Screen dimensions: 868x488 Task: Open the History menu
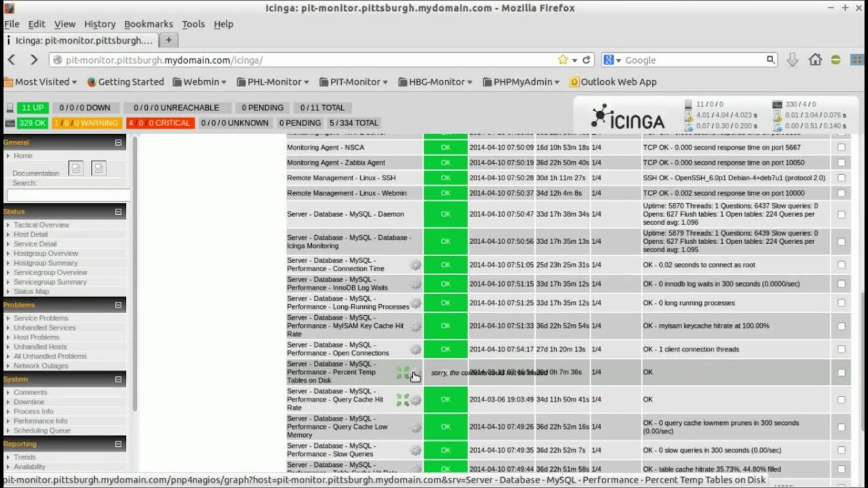click(100, 24)
